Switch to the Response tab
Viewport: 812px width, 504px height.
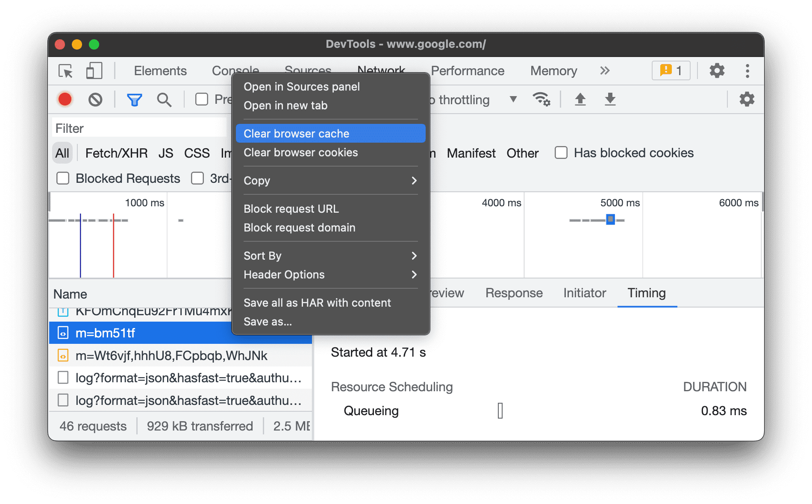(513, 293)
